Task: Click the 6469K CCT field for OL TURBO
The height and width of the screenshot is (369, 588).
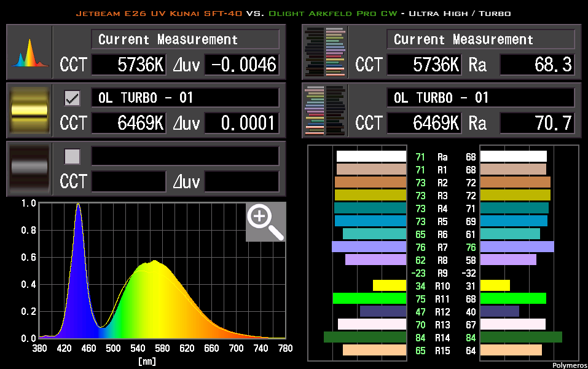Action: click(128, 123)
